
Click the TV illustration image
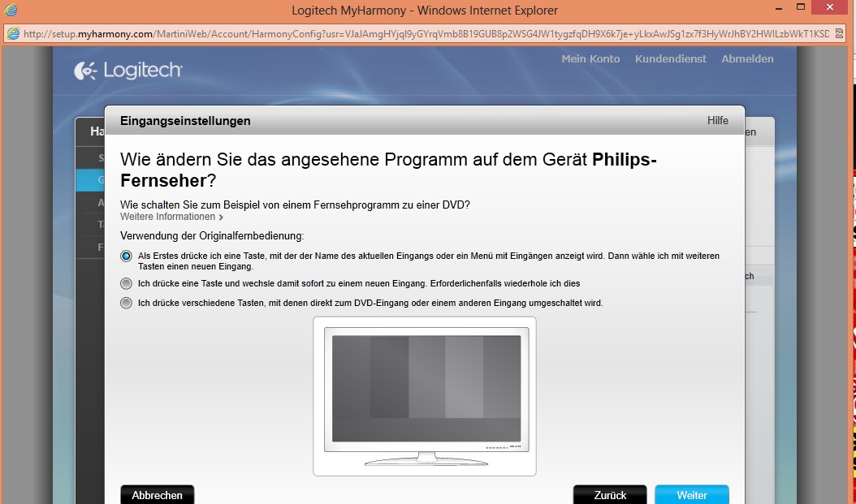pyautogui.click(x=425, y=396)
